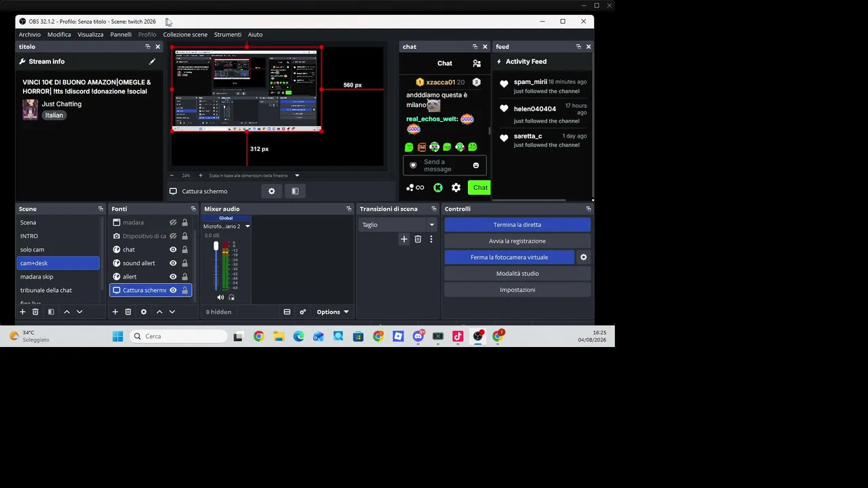Open the chat community users icon

pyautogui.click(x=477, y=63)
